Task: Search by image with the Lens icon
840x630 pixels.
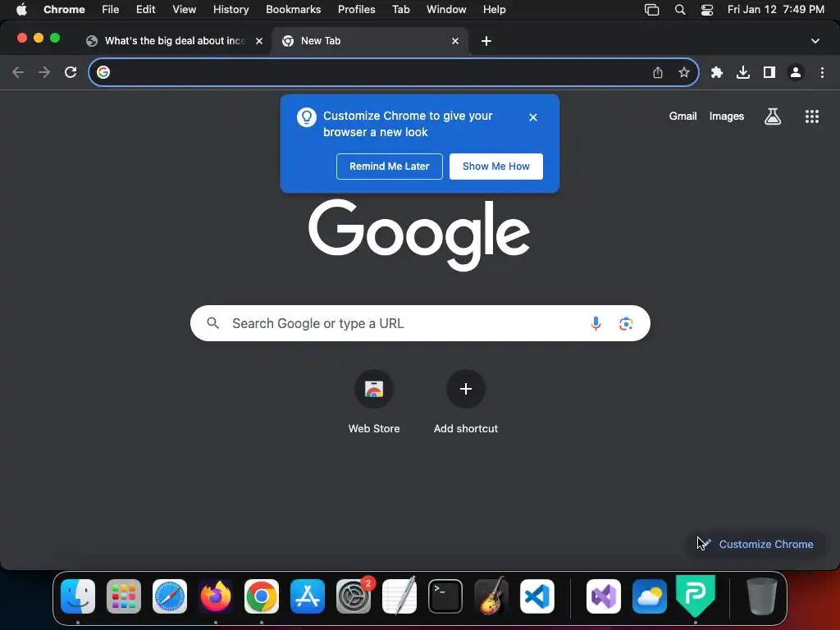Action: (x=626, y=323)
